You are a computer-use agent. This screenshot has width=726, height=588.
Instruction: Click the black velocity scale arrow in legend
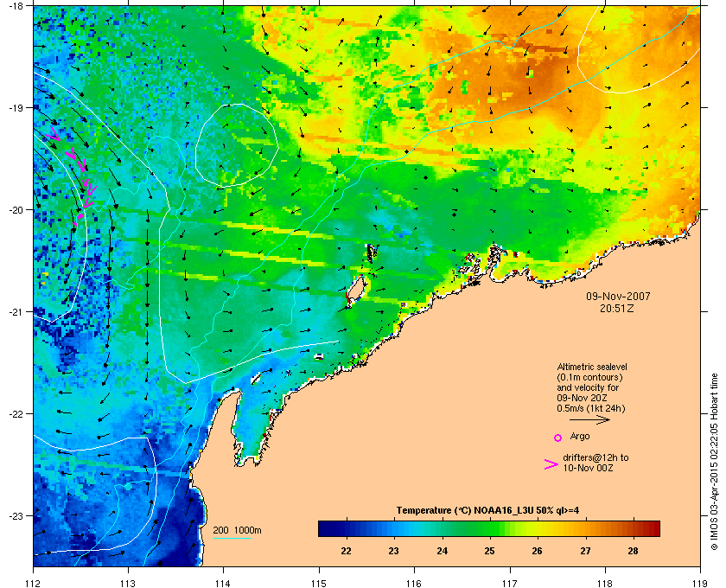point(589,420)
